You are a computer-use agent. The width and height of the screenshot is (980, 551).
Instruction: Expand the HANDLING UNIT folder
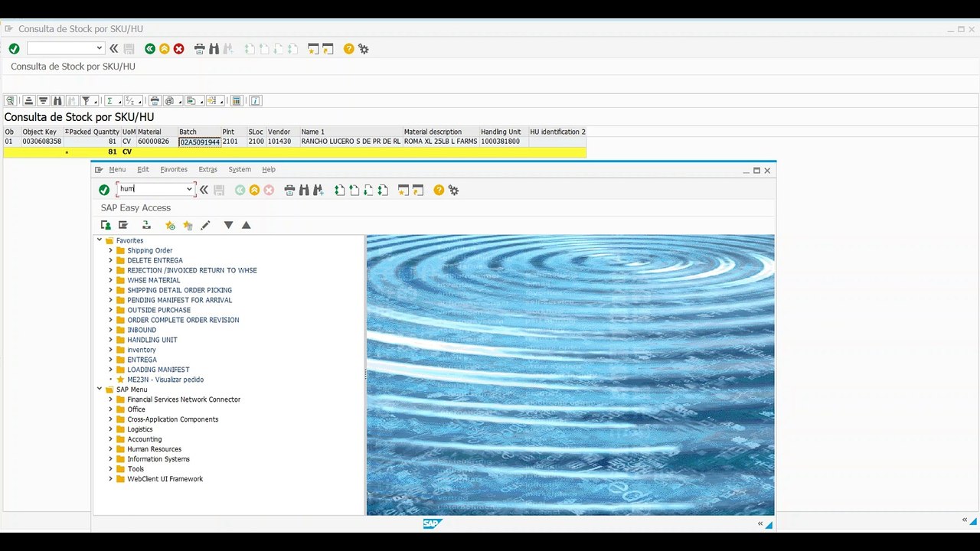[110, 340]
